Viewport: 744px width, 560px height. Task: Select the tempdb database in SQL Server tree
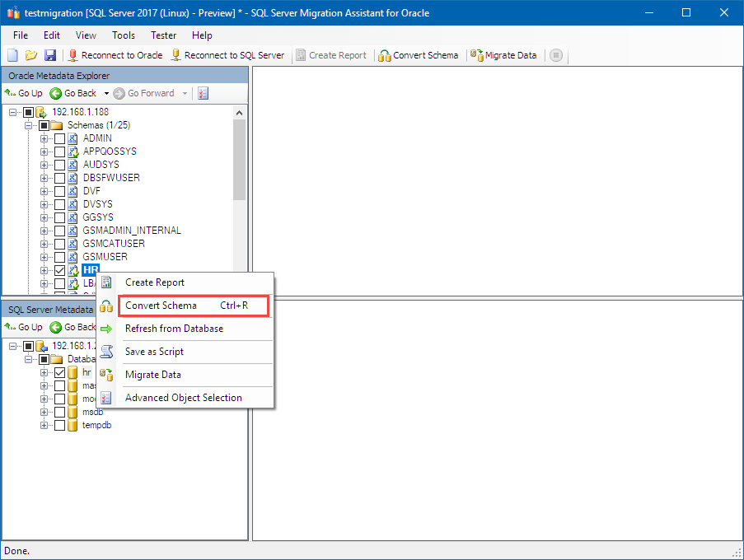tap(96, 425)
